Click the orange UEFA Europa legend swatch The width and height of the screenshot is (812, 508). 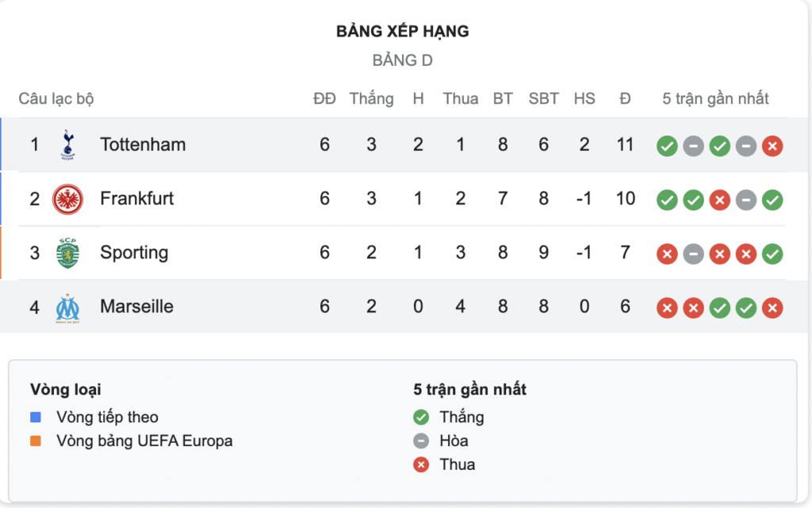tap(36, 441)
